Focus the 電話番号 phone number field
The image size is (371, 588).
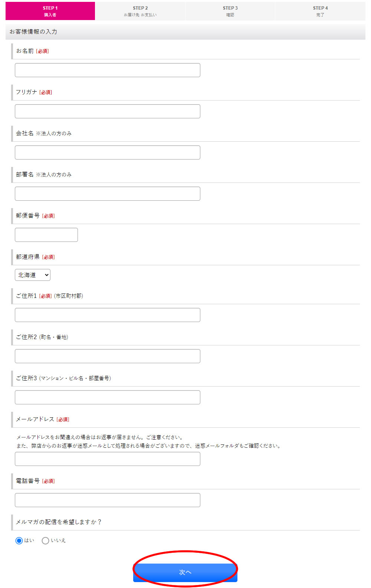tap(107, 500)
